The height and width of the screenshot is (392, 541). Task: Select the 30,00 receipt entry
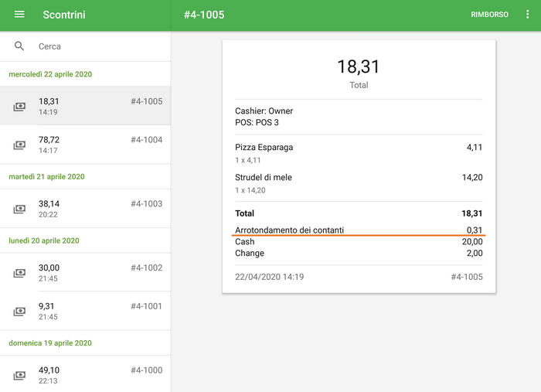point(85,273)
